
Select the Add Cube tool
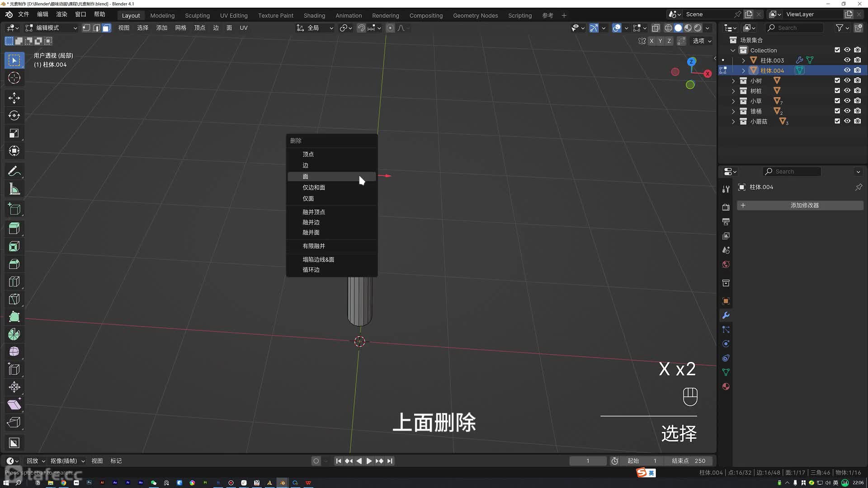tap(14, 209)
